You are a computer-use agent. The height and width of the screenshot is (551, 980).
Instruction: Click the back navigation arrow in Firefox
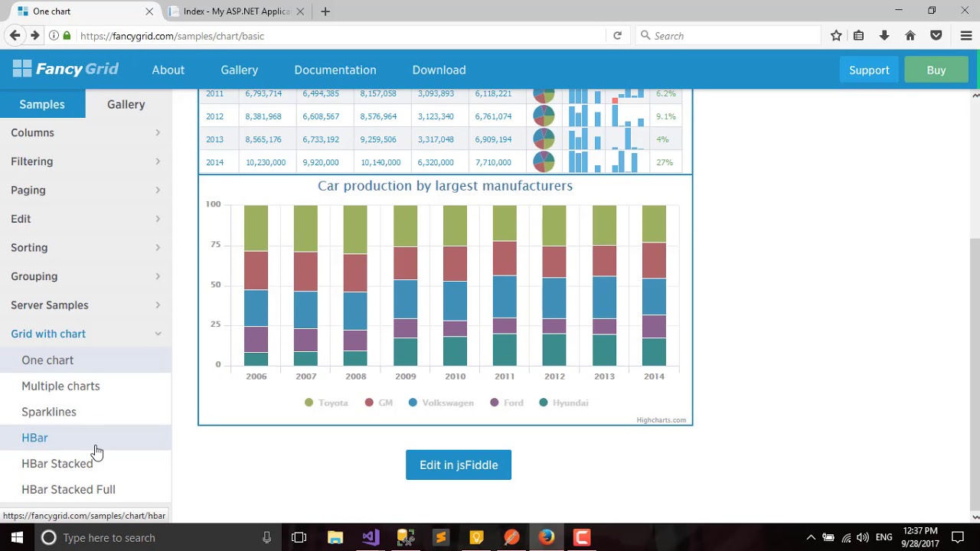pyautogui.click(x=15, y=35)
